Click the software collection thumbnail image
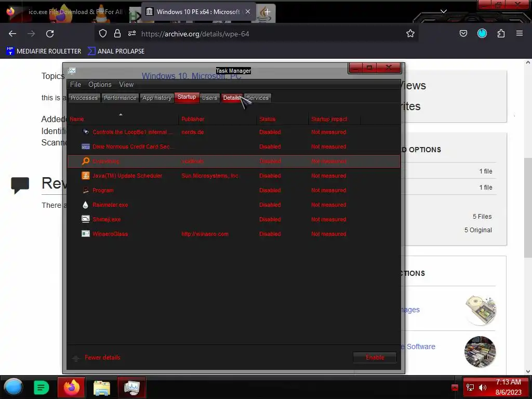This screenshot has width=532, height=399. point(480,352)
